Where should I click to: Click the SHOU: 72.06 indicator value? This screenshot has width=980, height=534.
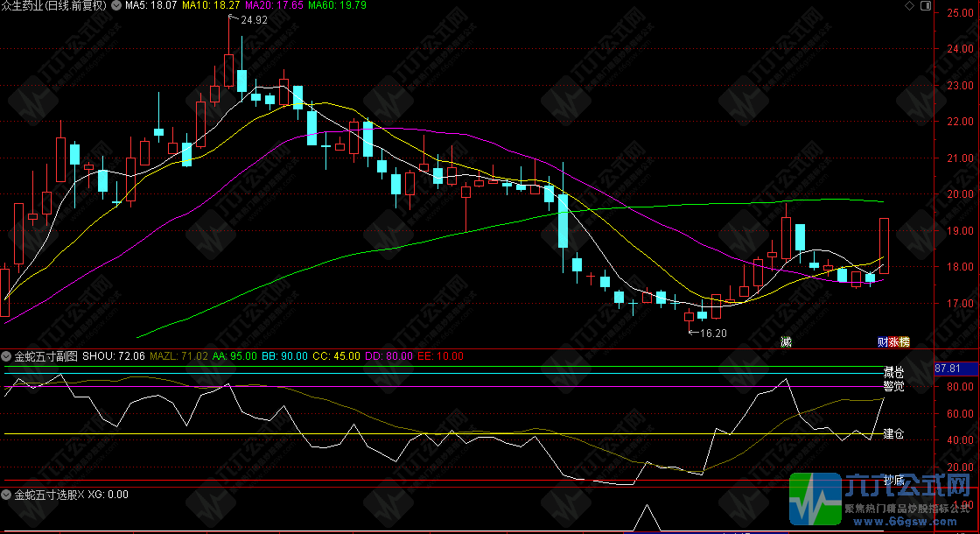(x=114, y=356)
